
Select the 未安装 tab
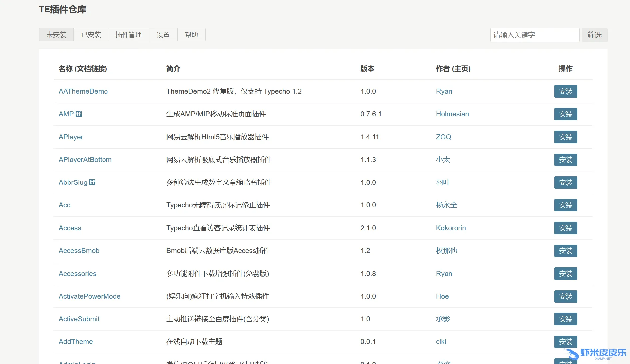point(56,35)
